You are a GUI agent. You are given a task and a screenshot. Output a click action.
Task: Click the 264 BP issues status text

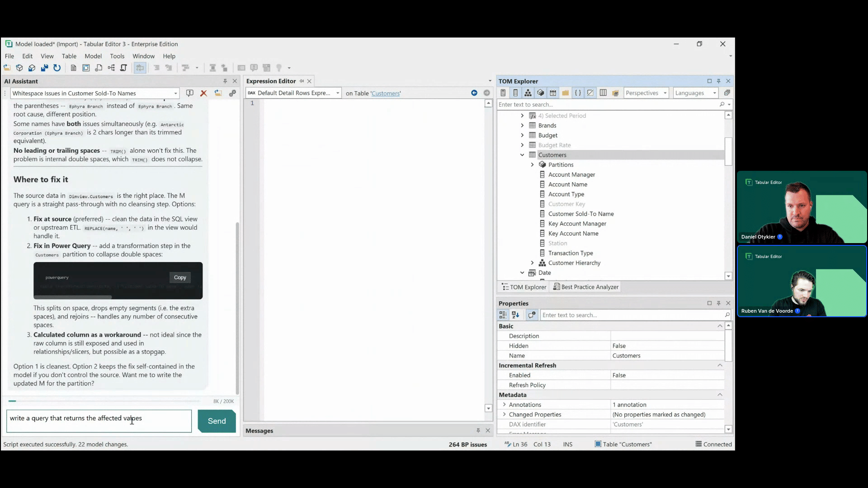pyautogui.click(x=468, y=445)
